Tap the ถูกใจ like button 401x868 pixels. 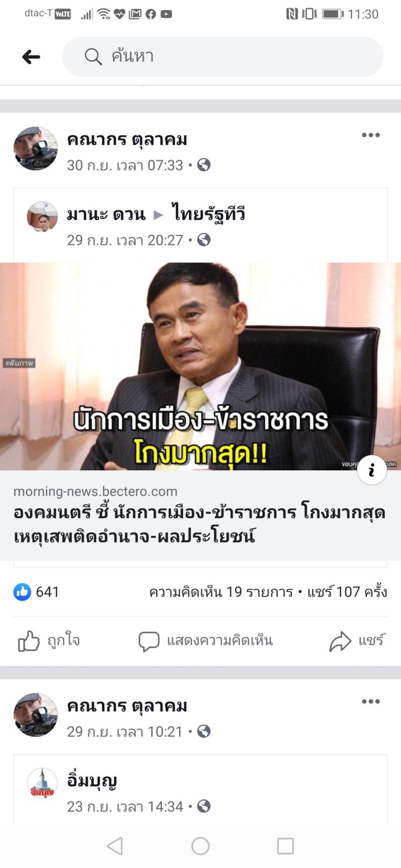(x=49, y=641)
